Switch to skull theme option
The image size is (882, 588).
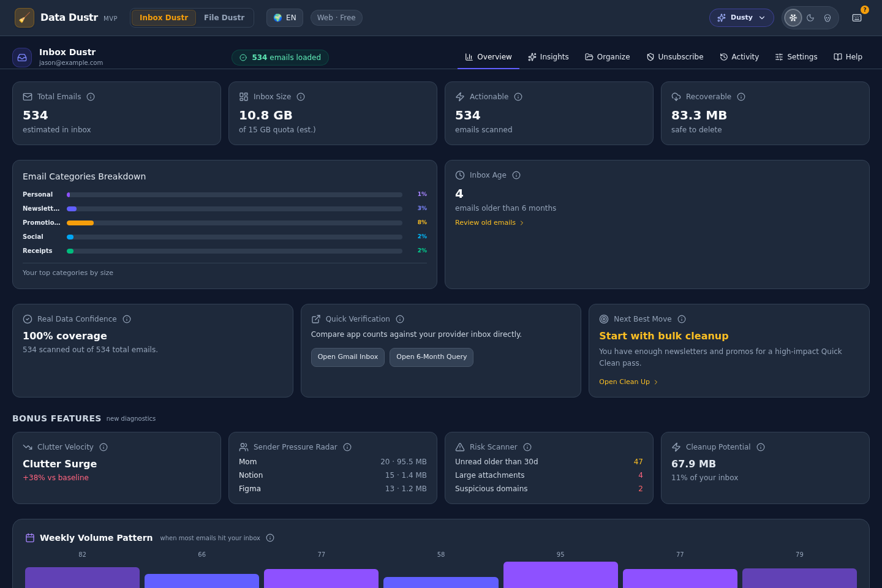pyautogui.click(x=827, y=18)
